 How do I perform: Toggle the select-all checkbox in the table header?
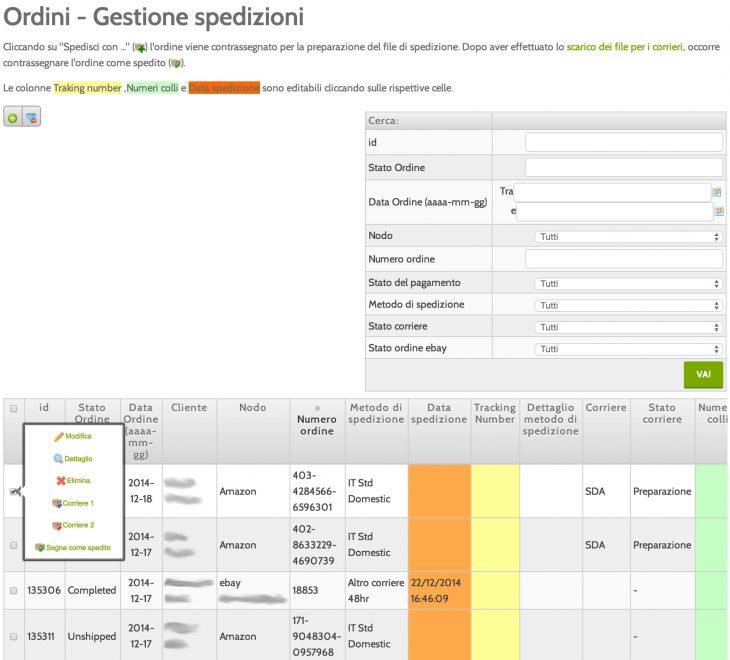(14, 408)
